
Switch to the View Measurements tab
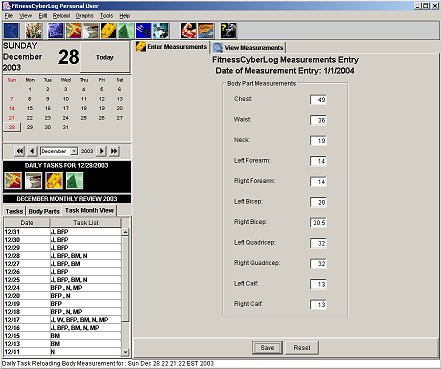pos(248,47)
